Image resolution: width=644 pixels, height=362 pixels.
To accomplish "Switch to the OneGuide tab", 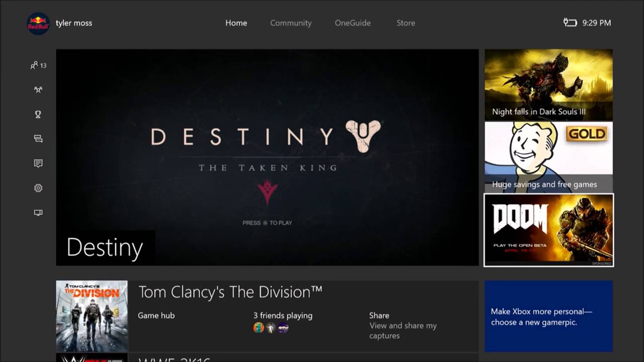I will tap(353, 23).
